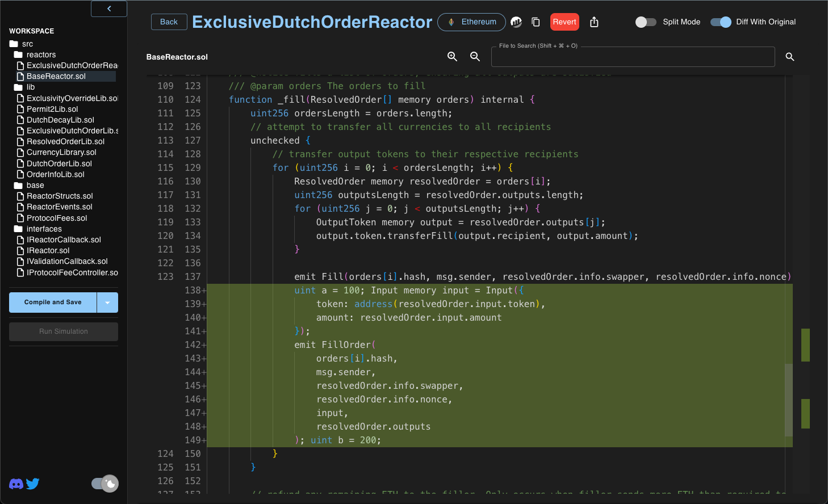Open DutchDecayLib.sol in the file tree
828x504 pixels.
tap(60, 120)
